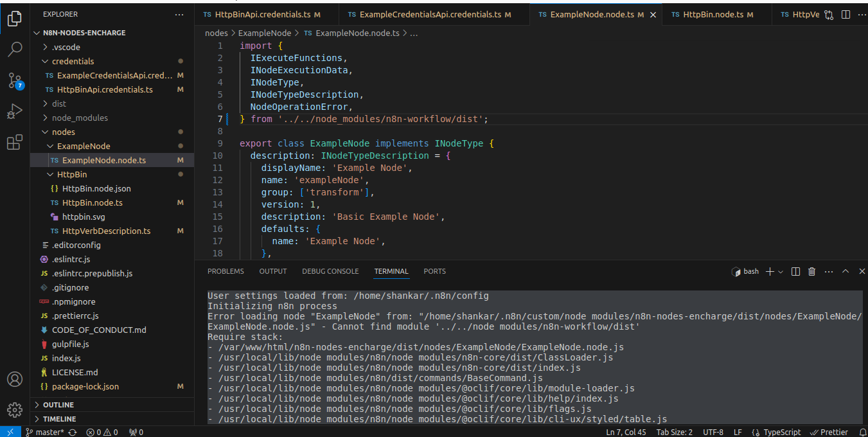The width and height of the screenshot is (868, 437).
Task: Expand the node_modules folder
Action: click(x=80, y=118)
